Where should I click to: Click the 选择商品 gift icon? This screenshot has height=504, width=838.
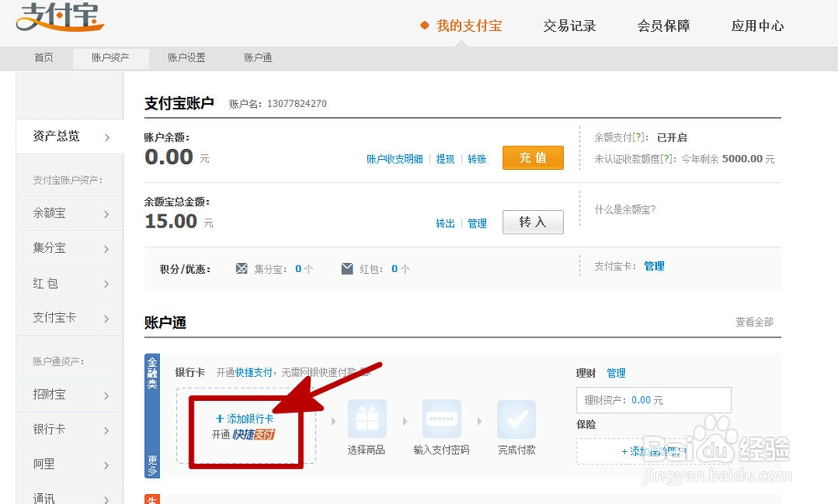click(367, 419)
